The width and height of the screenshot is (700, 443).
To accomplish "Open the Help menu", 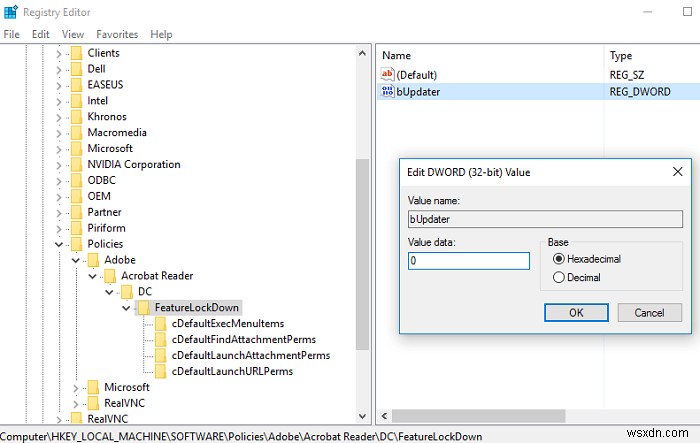I will 161,34.
